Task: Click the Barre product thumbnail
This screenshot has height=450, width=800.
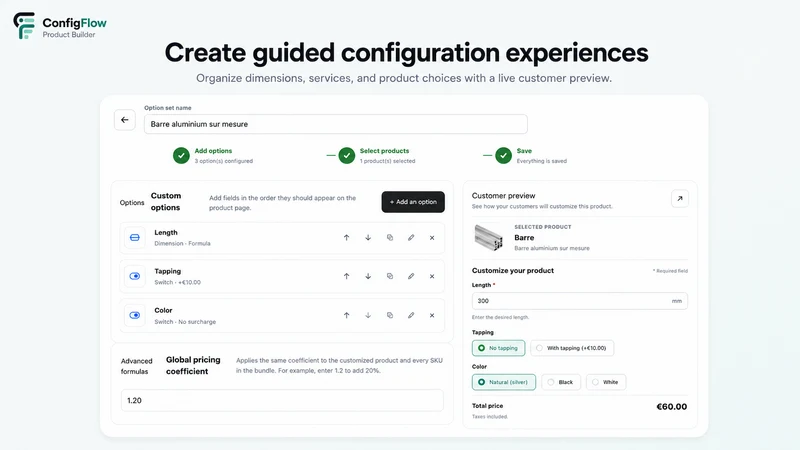Action: [x=488, y=238]
